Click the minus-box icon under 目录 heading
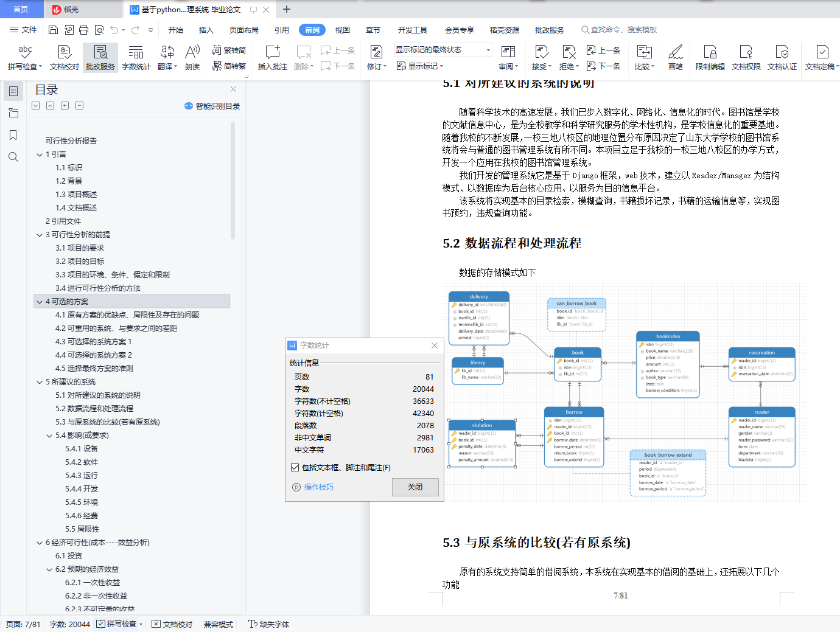The image size is (840, 632). (x=80, y=106)
